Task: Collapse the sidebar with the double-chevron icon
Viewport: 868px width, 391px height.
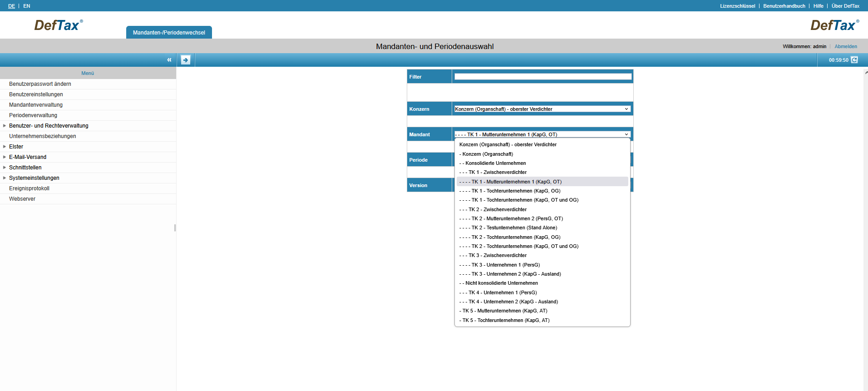Action: pos(169,60)
